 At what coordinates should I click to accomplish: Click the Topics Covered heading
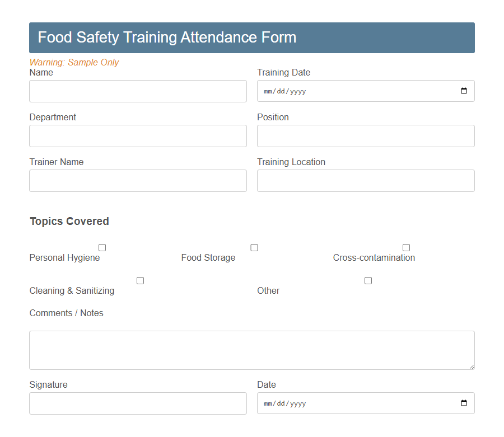tap(69, 221)
